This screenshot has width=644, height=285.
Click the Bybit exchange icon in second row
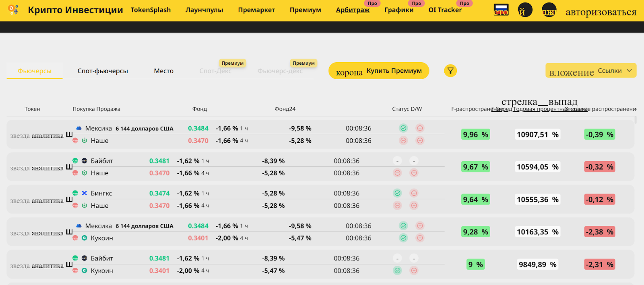(85, 161)
